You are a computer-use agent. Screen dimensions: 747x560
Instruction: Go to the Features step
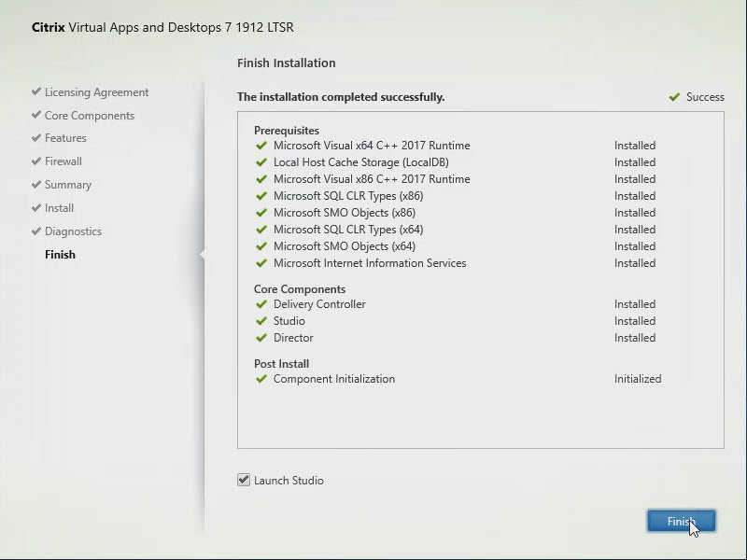pos(65,138)
